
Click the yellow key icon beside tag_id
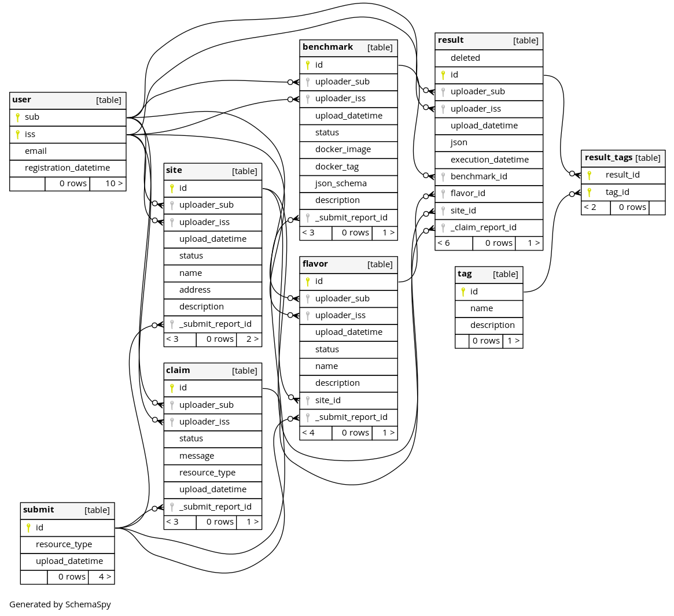click(590, 192)
